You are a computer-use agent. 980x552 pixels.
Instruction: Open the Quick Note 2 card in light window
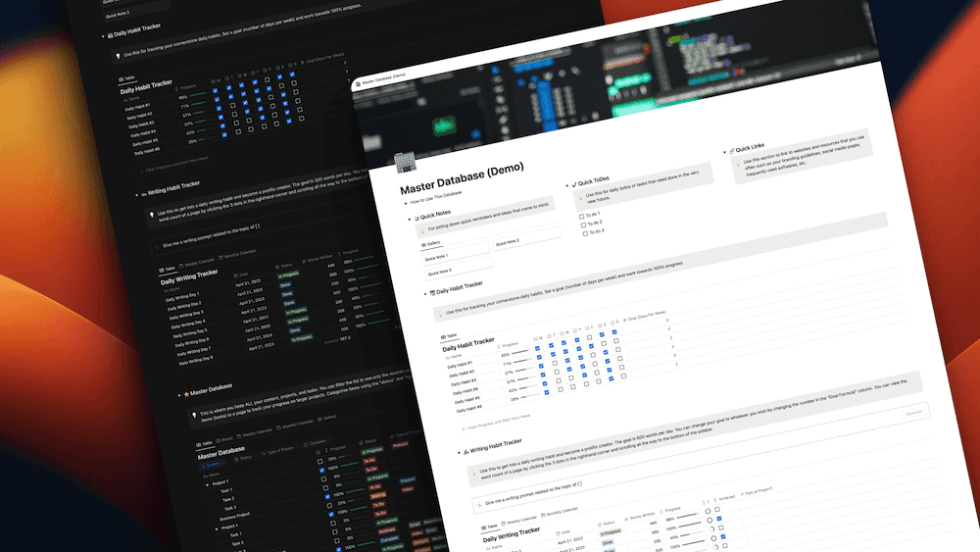[x=527, y=238]
